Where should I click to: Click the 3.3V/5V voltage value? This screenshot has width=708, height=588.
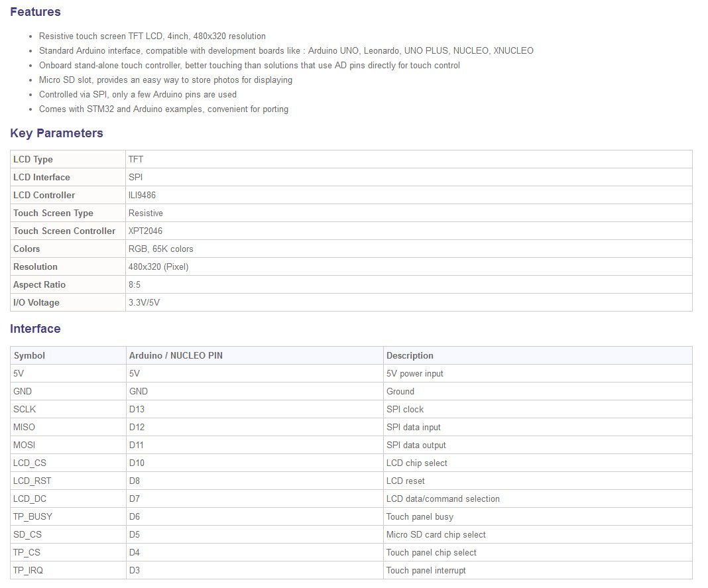144,302
